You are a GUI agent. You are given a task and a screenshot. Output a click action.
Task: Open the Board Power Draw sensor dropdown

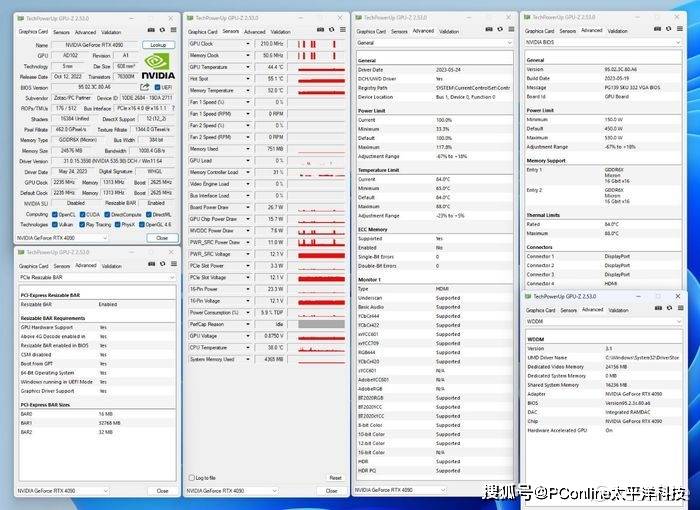point(248,207)
